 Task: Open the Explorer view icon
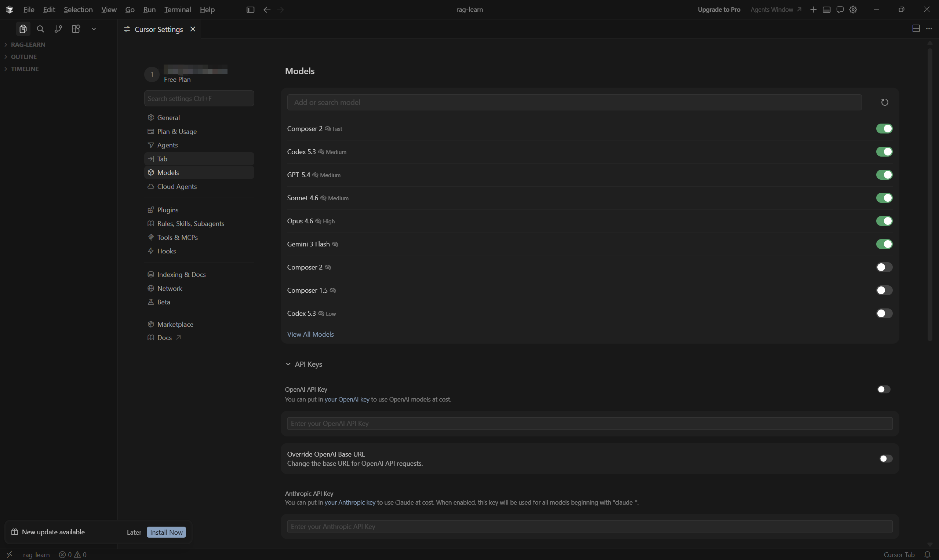[x=23, y=29]
